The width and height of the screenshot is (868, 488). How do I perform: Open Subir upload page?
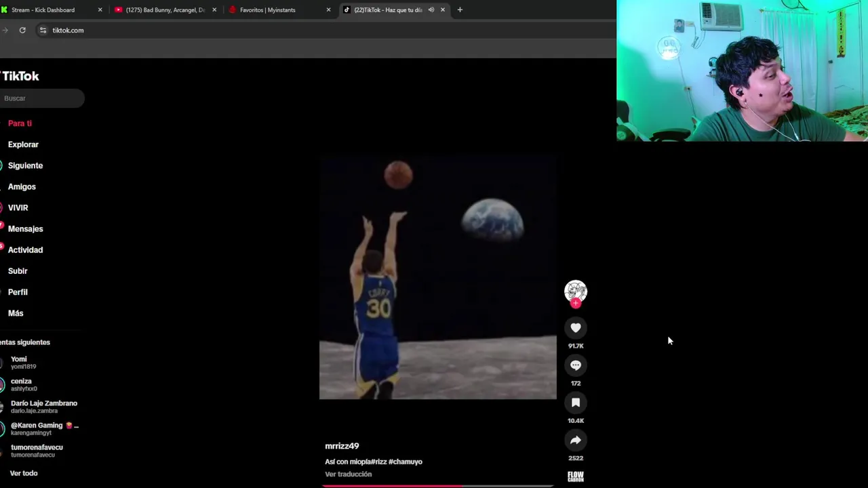pyautogui.click(x=18, y=271)
